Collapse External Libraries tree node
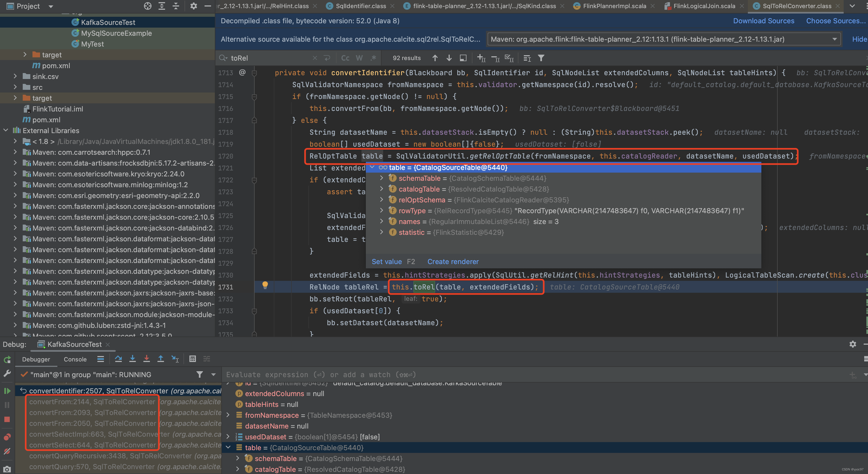 (6, 130)
